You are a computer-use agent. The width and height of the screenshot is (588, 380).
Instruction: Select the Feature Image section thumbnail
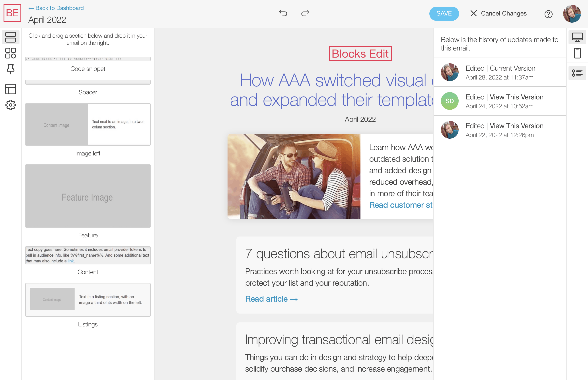click(88, 196)
